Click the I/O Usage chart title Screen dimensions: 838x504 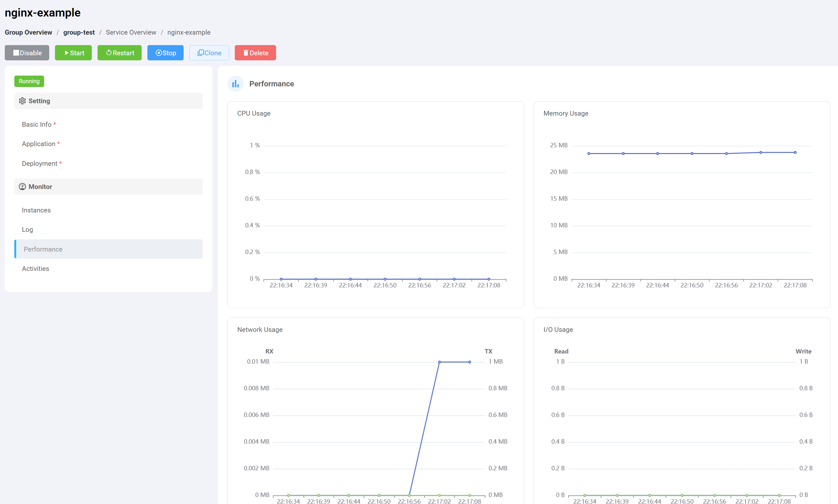point(558,329)
